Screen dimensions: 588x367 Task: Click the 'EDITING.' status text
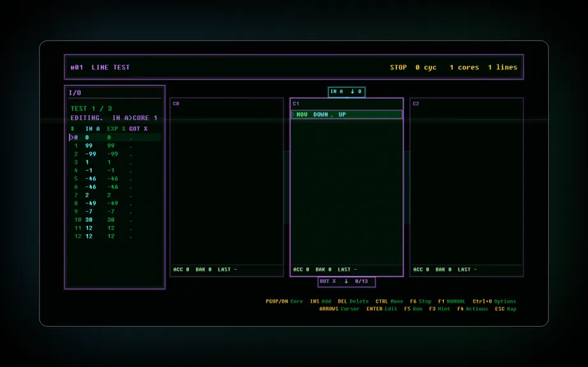tap(87, 118)
